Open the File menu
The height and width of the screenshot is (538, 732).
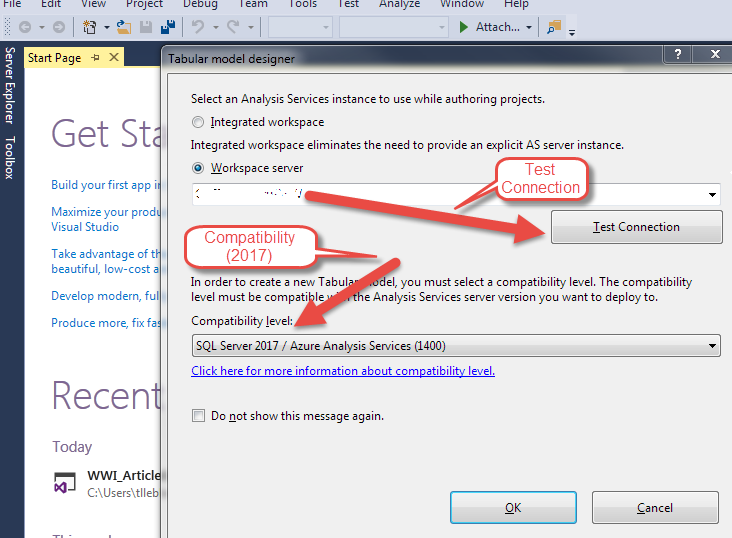coord(12,4)
